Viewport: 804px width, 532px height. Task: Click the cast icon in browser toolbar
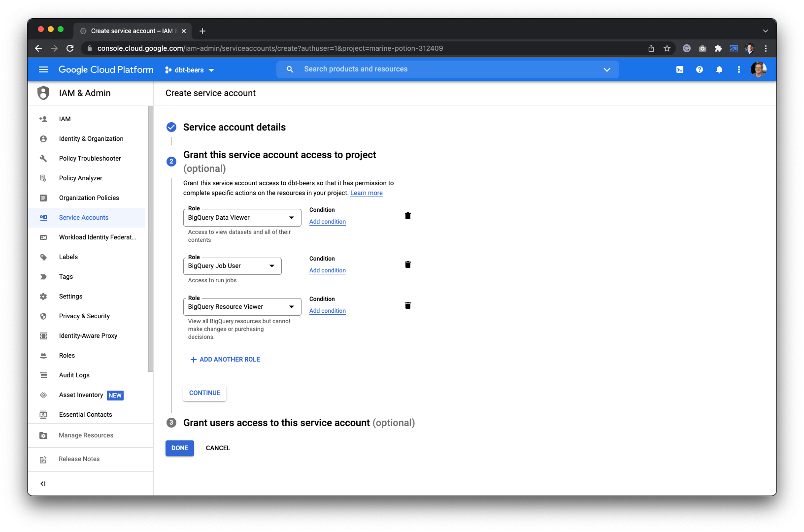point(734,48)
